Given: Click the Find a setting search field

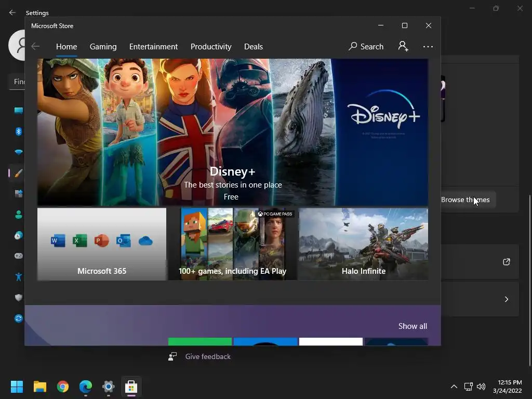Looking at the screenshot, I should click(x=17, y=82).
